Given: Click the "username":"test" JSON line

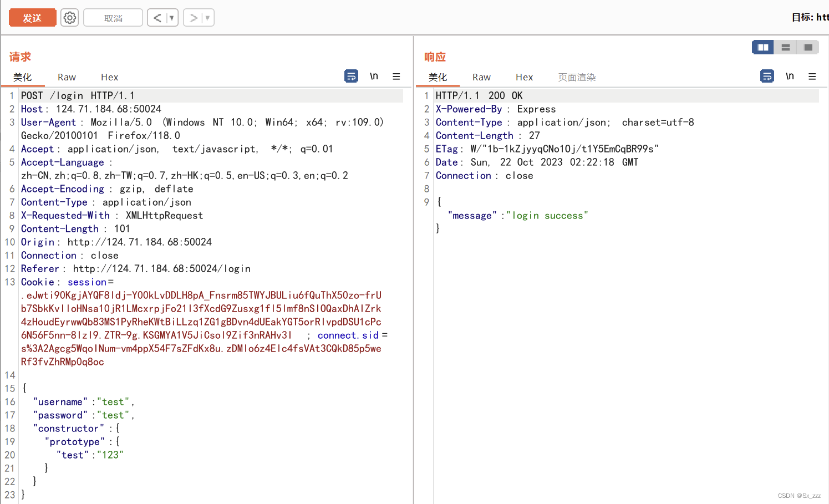Looking at the screenshot, I should point(84,402).
